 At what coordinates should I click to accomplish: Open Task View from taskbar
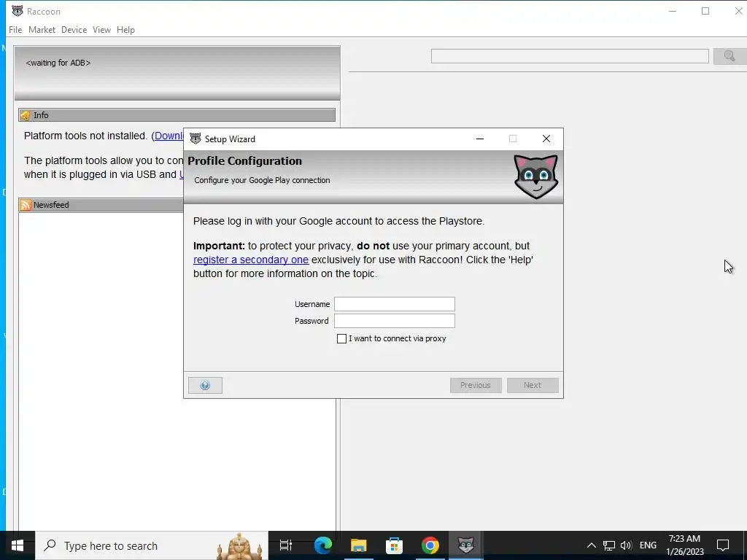click(285, 545)
